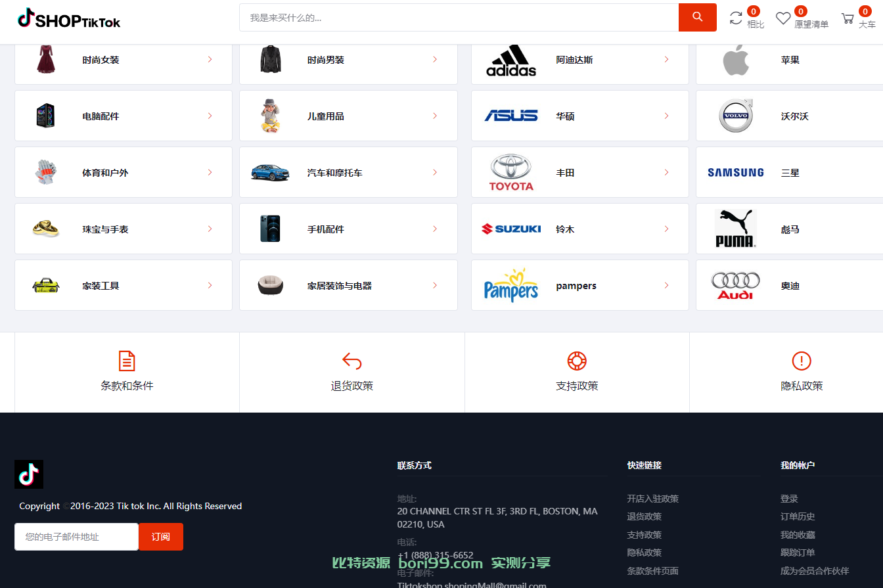Expand the 汽车和摩托车 category arrow
Viewport: 883px width, 588px height.
tap(435, 172)
